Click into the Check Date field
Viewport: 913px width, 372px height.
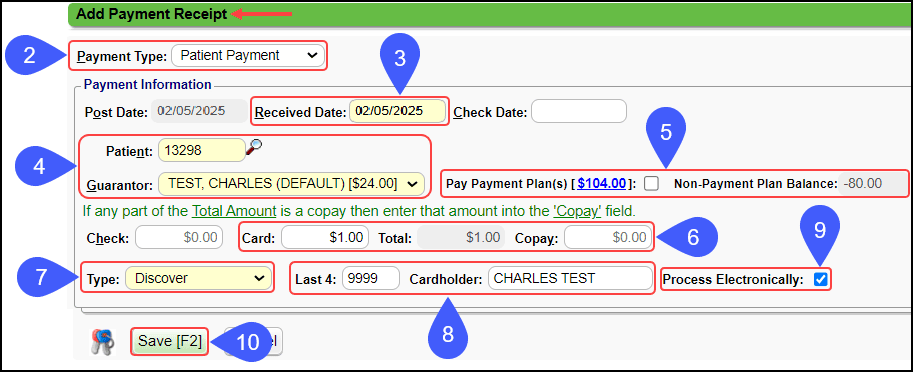579,111
